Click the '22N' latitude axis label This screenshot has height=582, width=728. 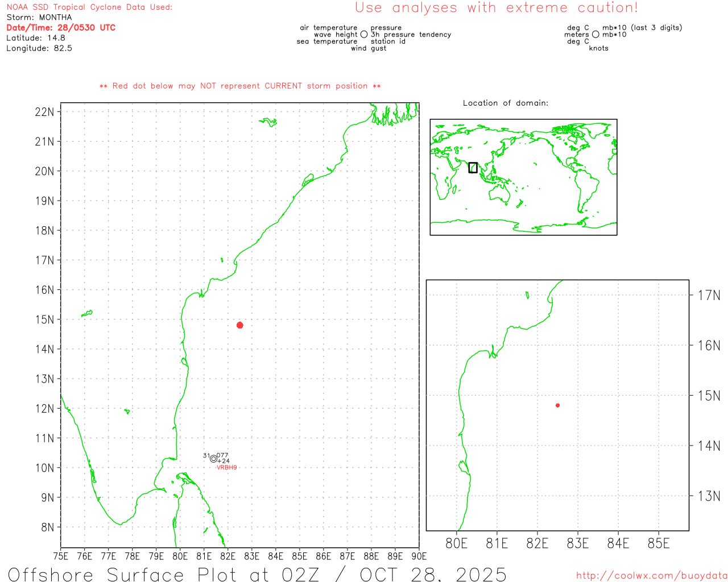point(44,112)
